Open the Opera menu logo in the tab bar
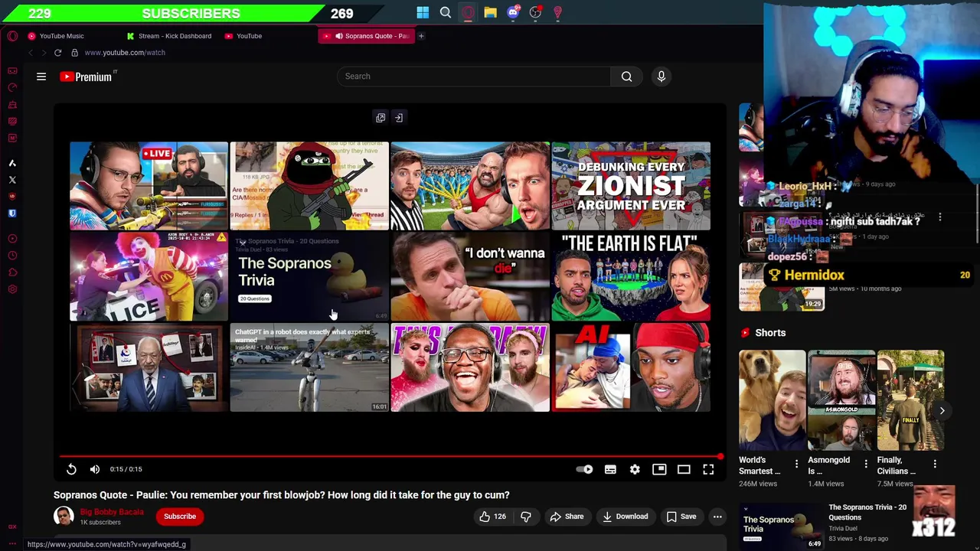The height and width of the screenshot is (551, 980). click(x=12, y=36)
